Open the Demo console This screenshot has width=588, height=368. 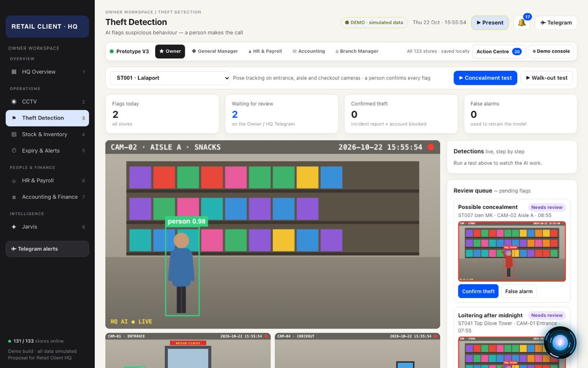click(552, 52)
